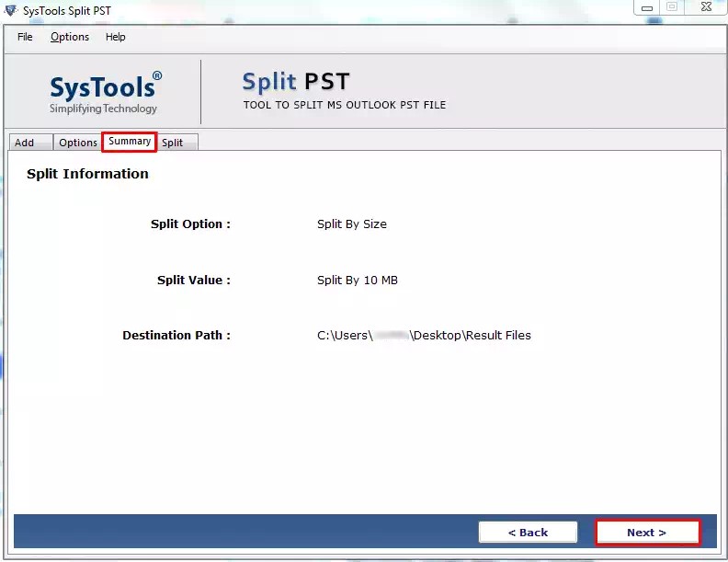Switch to the Options tab
728x562 pixels.
tap(77, 143)
